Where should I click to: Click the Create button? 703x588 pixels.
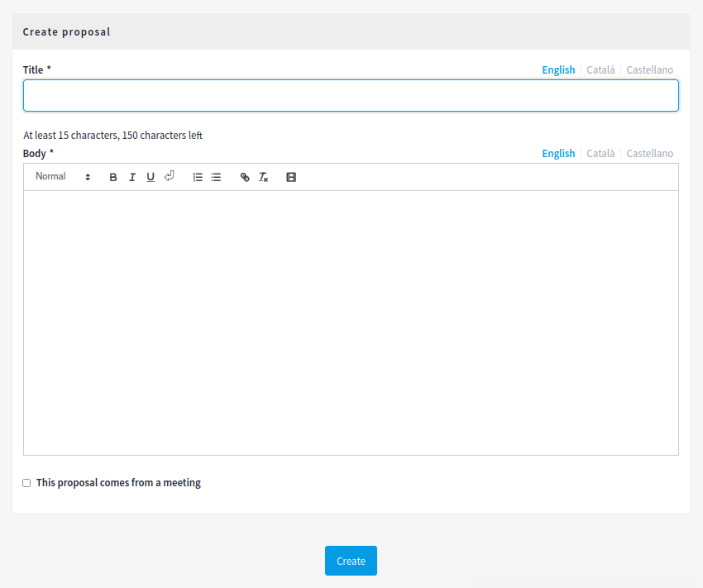coord(351,561)
